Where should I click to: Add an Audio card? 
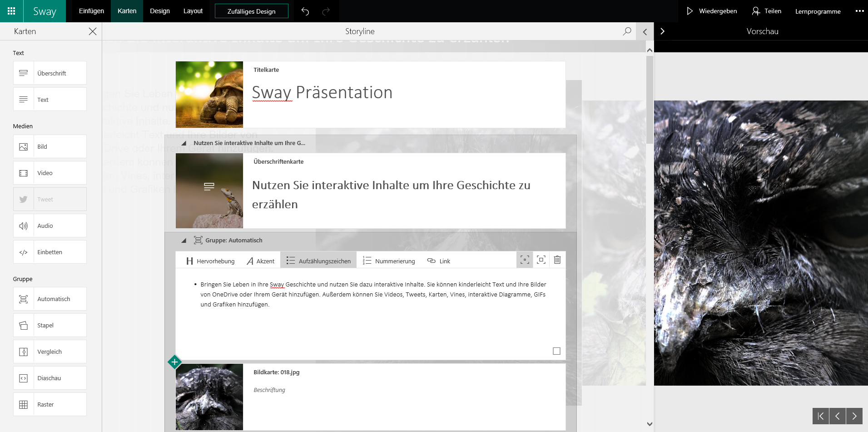50,226
